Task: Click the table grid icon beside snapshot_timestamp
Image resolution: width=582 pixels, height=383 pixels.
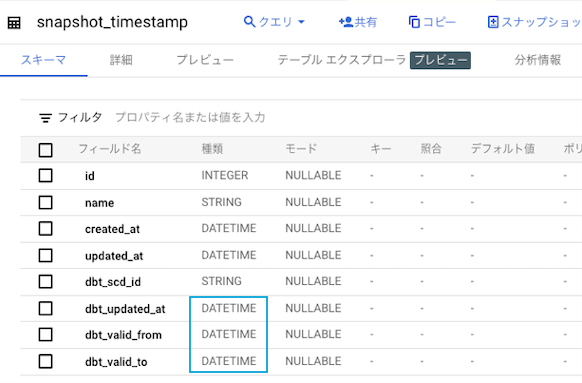Action: (14, 23)
